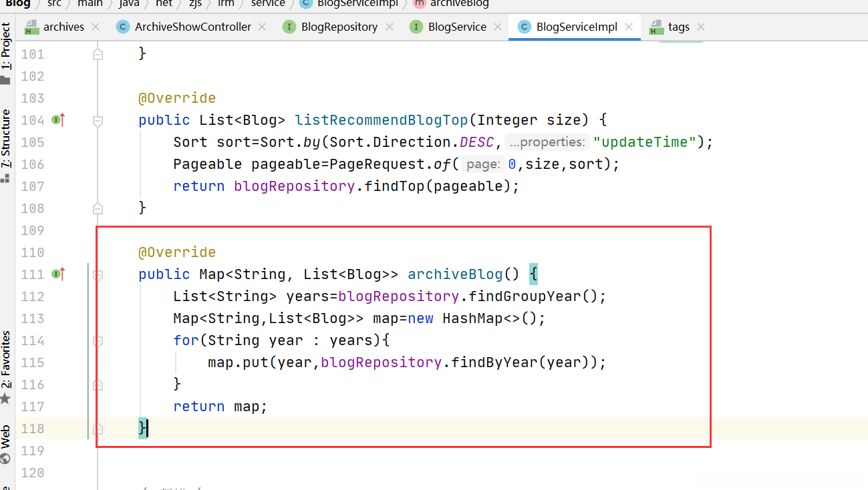This screenshot has width=868, height=490.
Task: Click implements gutter icon on line 111
Action: 59,274
